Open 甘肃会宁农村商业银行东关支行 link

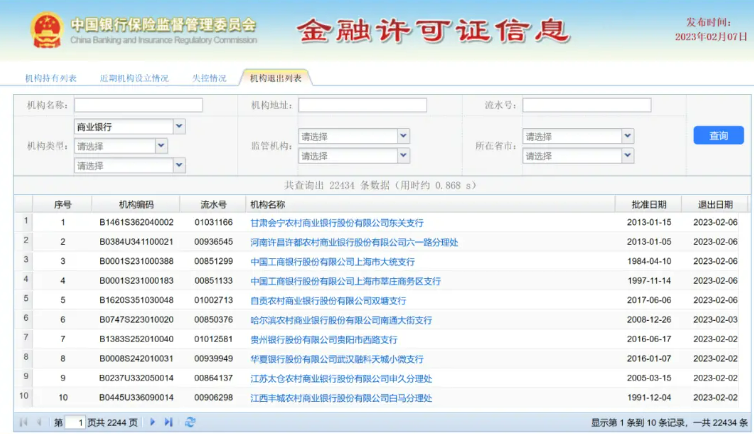coord(337,223)
